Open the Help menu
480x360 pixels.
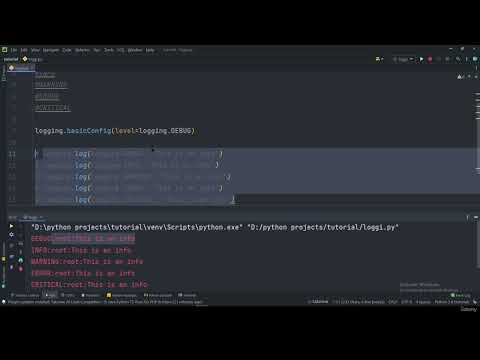150,50
